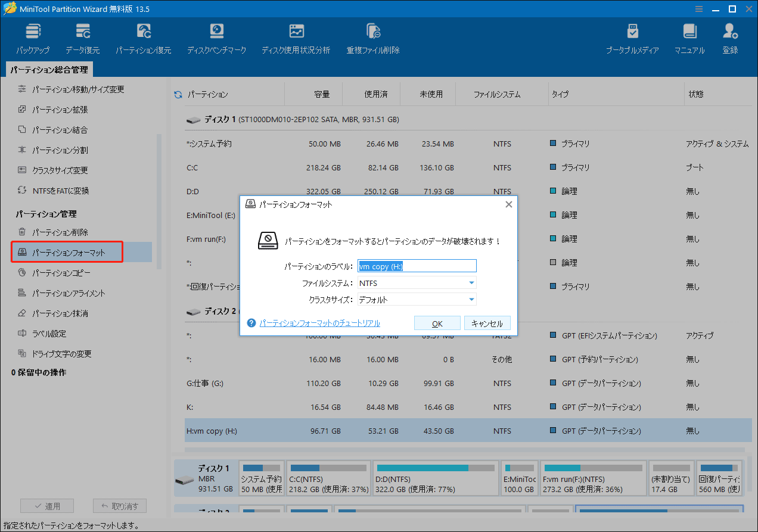Image resolution: width=758 pixels, height=532 pixels.
Task: Click the 登録 registration icon
Action: (730, 36)
